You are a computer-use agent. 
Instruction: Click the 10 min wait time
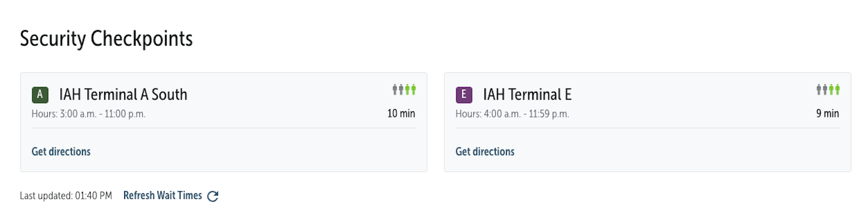pyautogui.click(x=401, y=114)
